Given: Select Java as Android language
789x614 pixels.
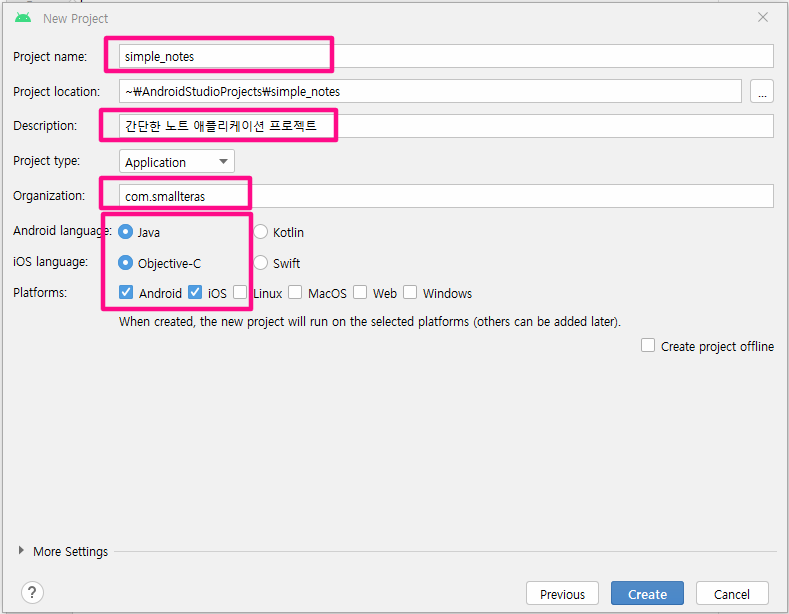Looking at the screenshot, I should coord(126,232).
